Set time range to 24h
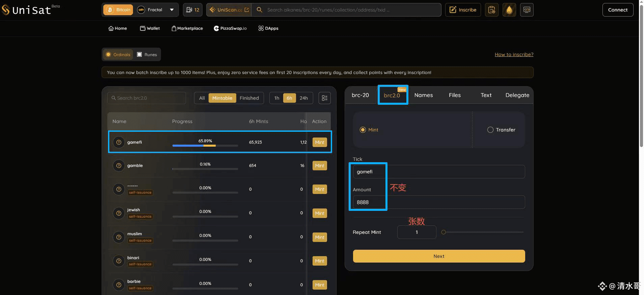Viewport: 644px width, 295px height. [304, 98]
